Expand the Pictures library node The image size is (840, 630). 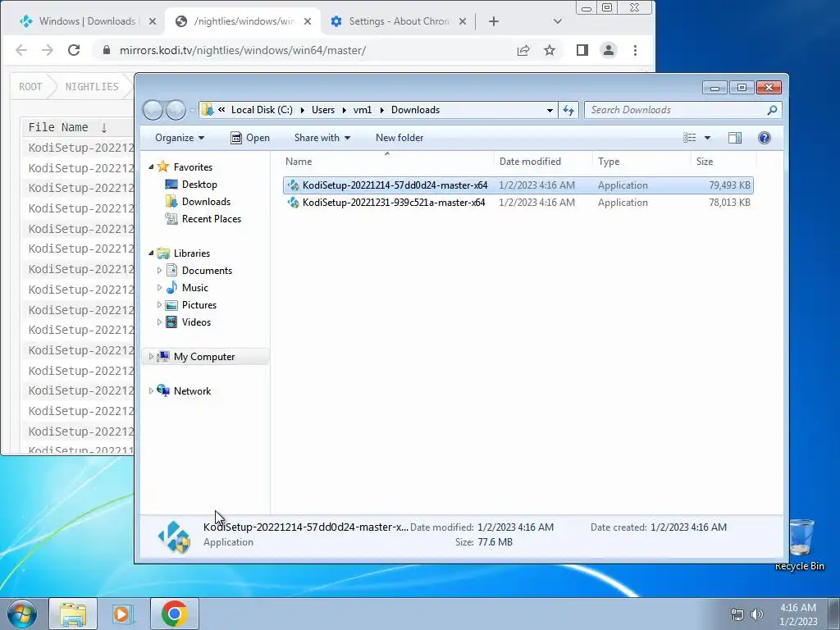(159, 305)
